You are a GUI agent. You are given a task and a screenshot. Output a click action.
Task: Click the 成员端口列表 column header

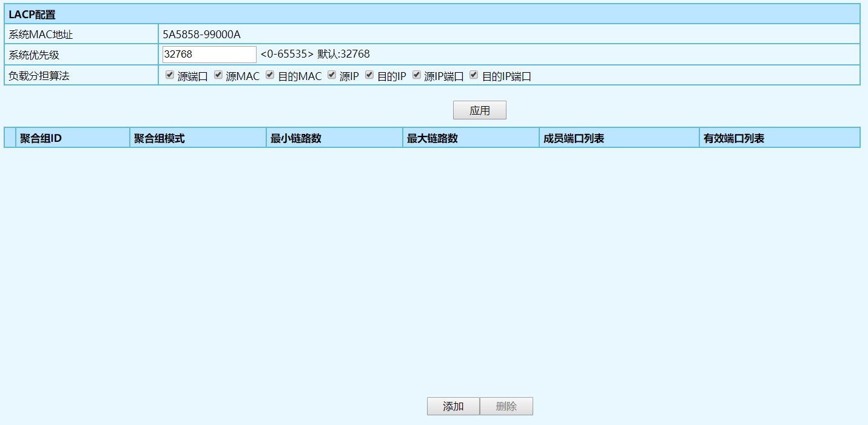click(x=573, y=138)
